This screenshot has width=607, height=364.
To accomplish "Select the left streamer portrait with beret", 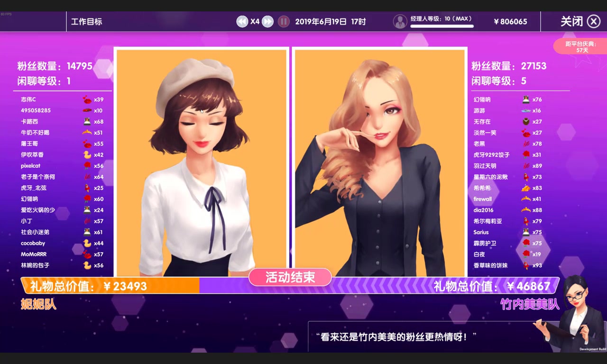I will pos(202,162).
